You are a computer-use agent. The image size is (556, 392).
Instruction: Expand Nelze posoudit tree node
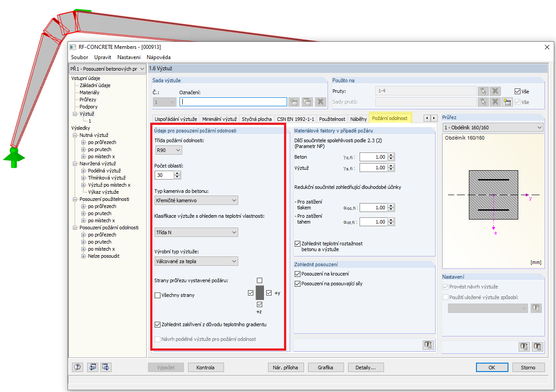pos(84,256)
